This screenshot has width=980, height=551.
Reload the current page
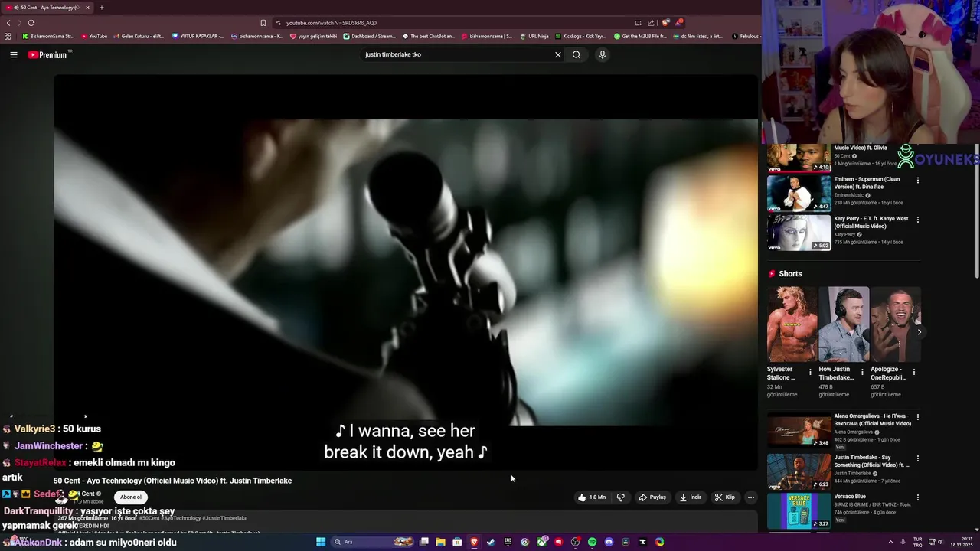click(x=31, y=23)
